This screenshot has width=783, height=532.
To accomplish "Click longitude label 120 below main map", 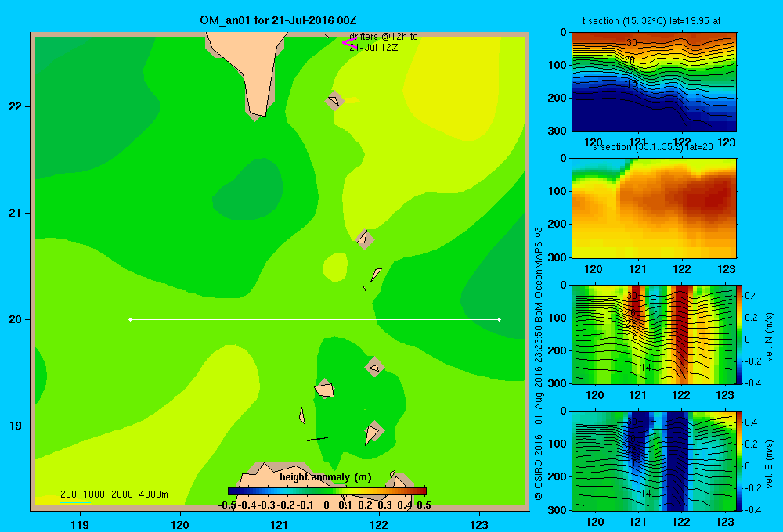I will point(180,524).
